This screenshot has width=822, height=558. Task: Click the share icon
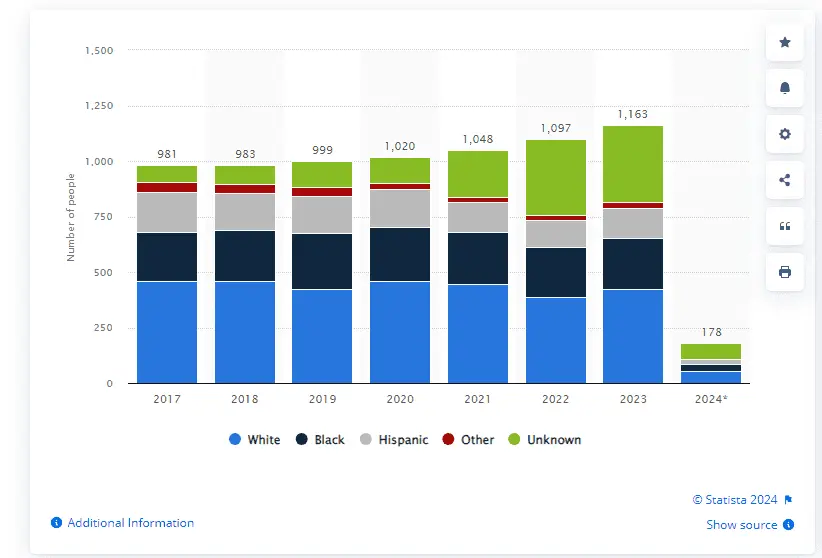tap(785, 180)
